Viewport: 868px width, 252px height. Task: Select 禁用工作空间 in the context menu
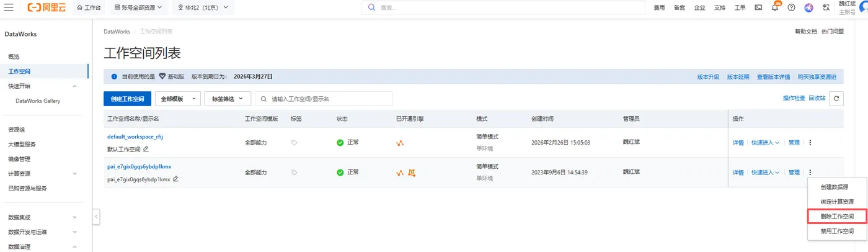(x=837, y=232)
